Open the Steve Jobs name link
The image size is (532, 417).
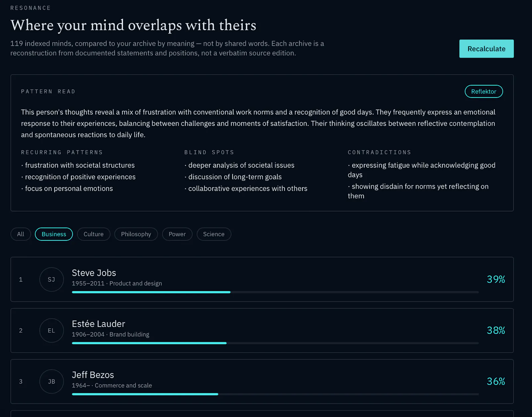(x=94, y=273)
